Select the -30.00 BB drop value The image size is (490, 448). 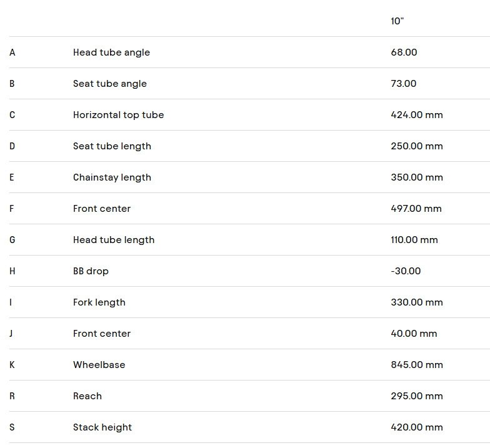(x=406, y=271)
